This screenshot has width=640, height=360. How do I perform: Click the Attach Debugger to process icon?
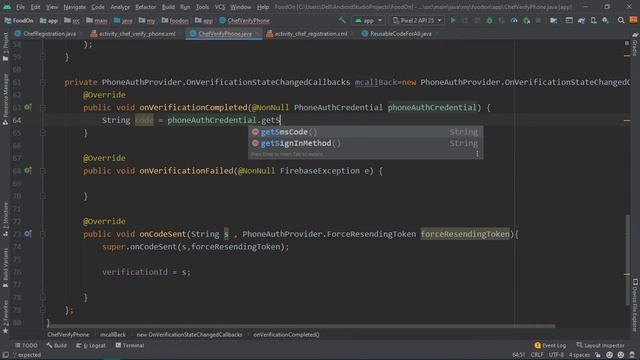coord(527,20)
